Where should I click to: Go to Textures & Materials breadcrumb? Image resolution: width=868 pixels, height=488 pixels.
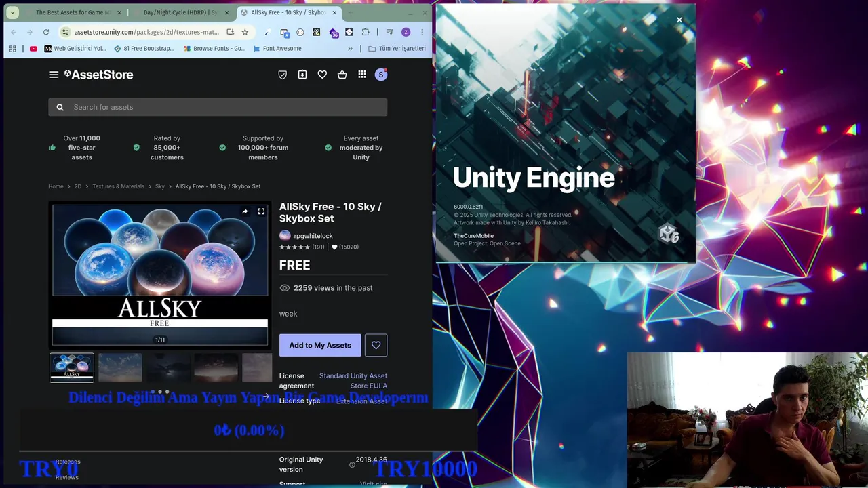pos(119,186)
